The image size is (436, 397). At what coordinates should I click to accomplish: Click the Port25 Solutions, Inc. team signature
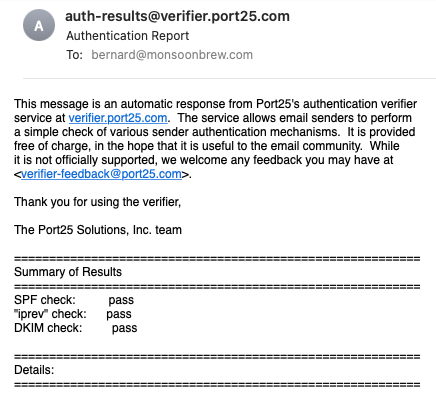(x=98, y=230)
